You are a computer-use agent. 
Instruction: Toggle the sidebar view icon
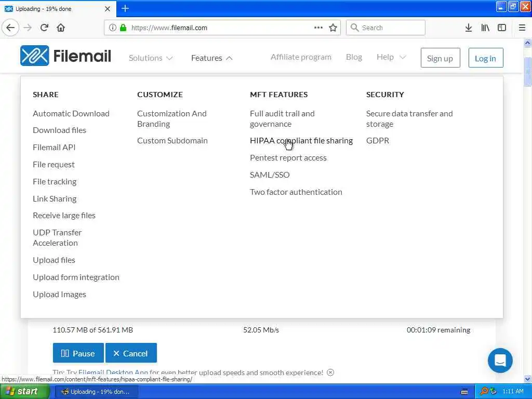[x=502, y=28]
